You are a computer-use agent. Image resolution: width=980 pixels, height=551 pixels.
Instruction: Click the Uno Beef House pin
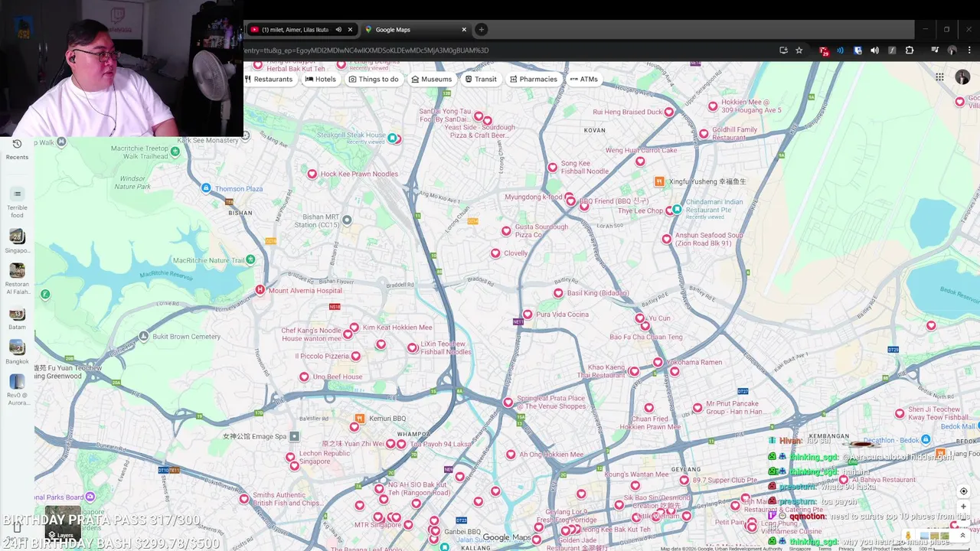coord(304,377)
